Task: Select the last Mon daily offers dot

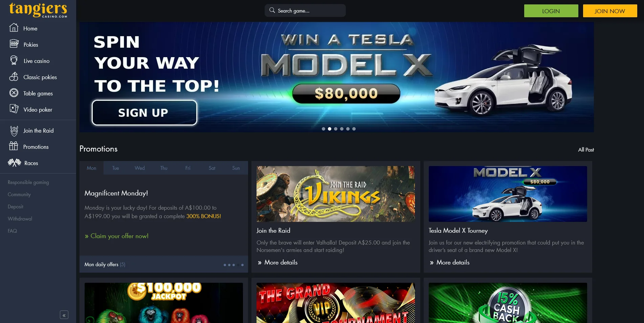Action: [242, 265]
